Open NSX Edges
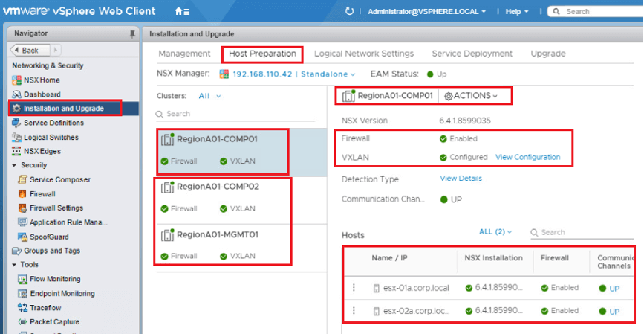The image size is (644, 334). pos(42,151)
